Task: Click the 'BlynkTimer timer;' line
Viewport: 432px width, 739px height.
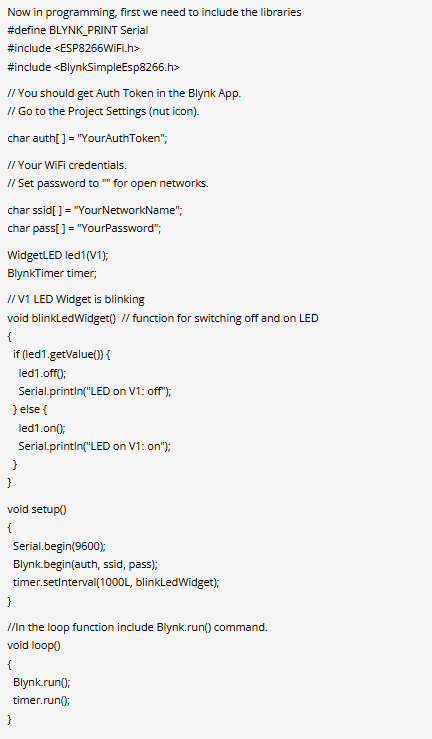Action: click(52, 273)
